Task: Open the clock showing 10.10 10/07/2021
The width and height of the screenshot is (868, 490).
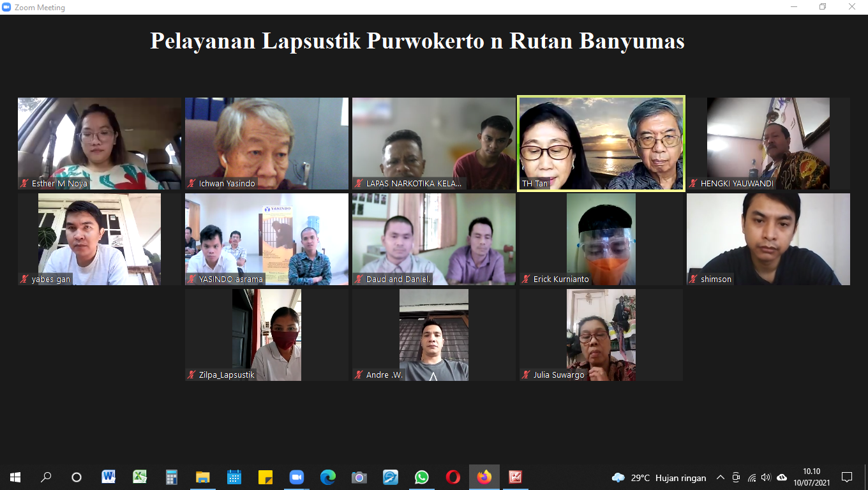Action: [x=812, y=477]
